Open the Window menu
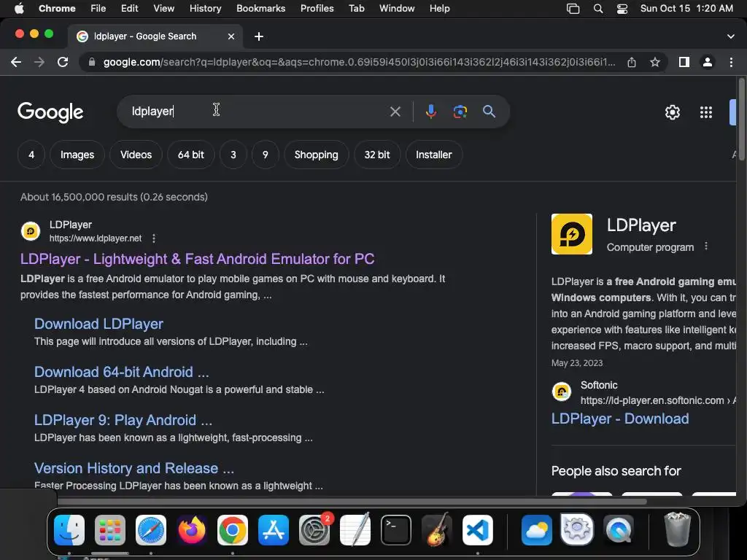Viewport: 747px width, 560px height. [397, 9]
